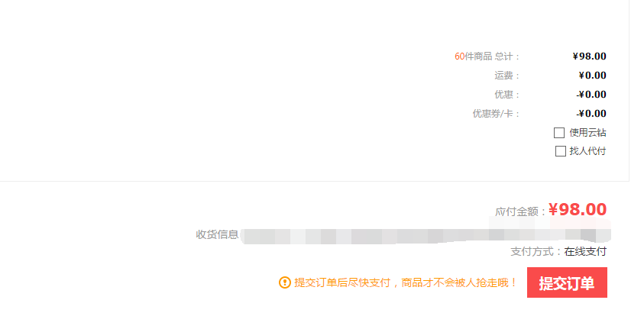Tick the 找人代付 checkbox
Image resolution: width=644 pixels, height=313 pixels.
pyautogui.click(x=560, y=151)
